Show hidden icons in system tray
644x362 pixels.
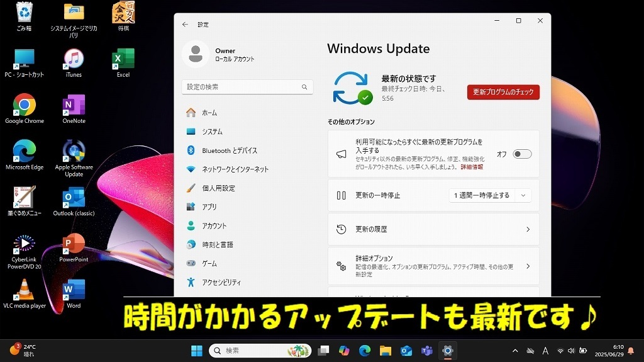pyautogui.click(x=515, y=351)
